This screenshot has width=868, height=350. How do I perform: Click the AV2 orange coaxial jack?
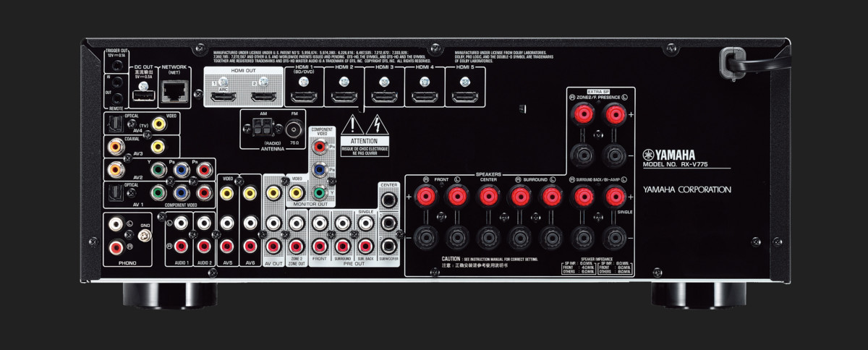click(x=115, y=171)
